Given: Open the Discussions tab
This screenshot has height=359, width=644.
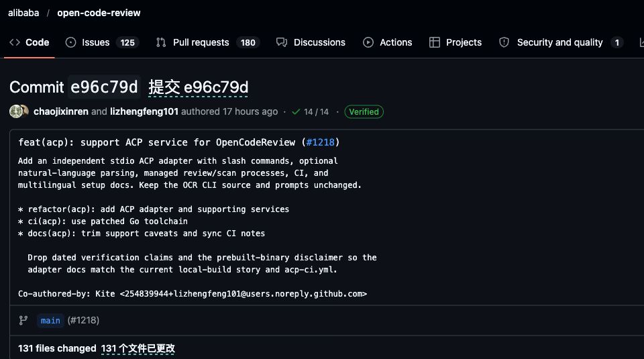Looking at the screenshot, I should coord(311,42).
